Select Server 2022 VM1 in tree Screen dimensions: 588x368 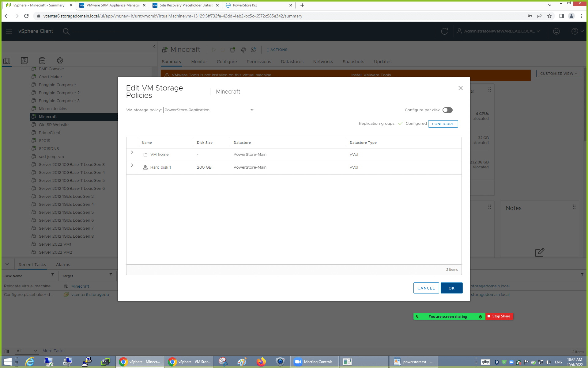55,244
